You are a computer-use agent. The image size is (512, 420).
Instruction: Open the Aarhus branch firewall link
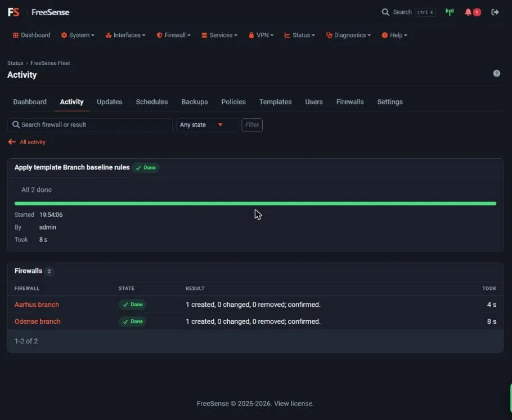pyautogui.click(x=37, y=304)
